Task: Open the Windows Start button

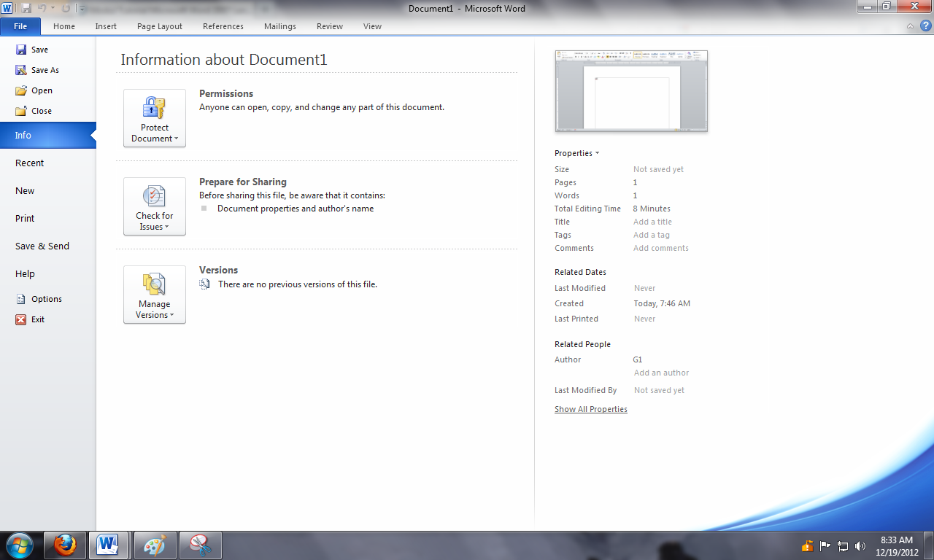Action: (19, 545)
